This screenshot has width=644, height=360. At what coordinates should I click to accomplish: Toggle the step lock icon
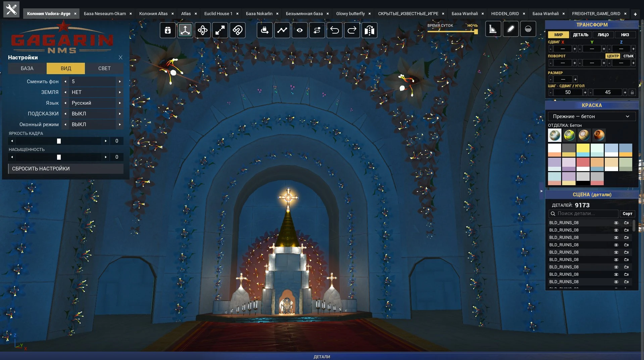(x=632, y=92)
